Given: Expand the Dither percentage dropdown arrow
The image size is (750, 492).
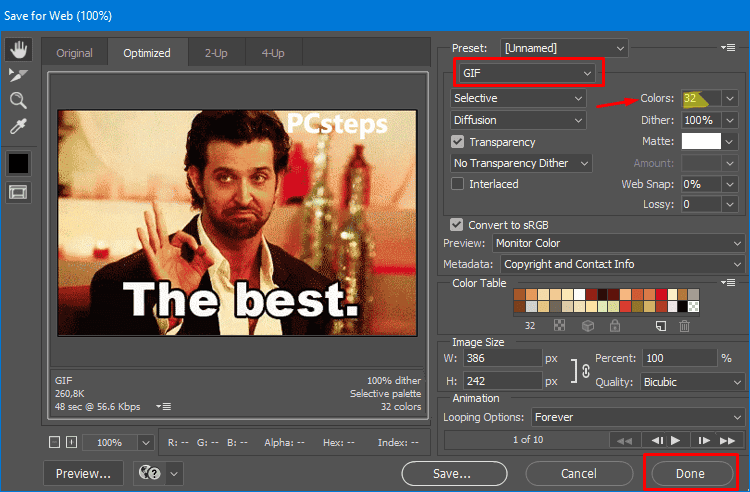Looking at the screenshot, I should coord(730,120).
